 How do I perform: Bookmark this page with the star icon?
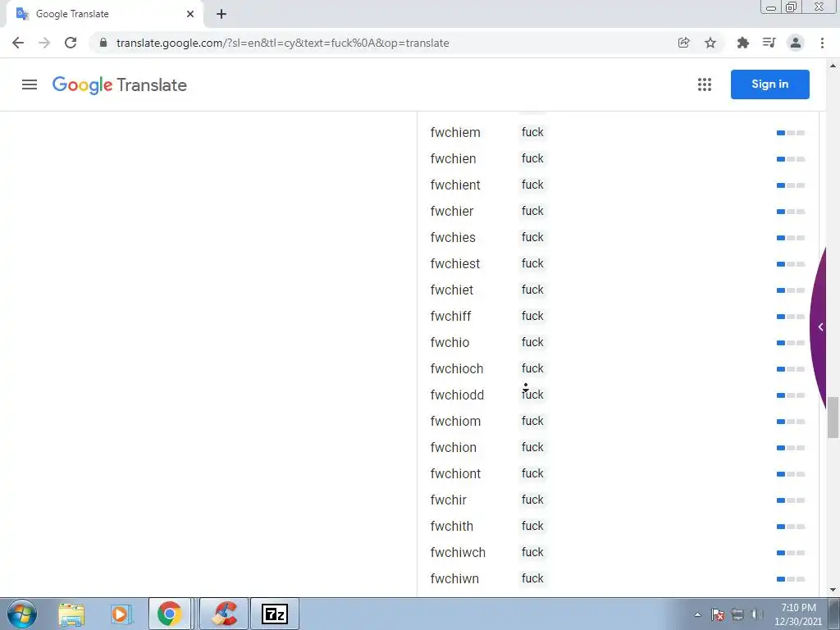710,43
